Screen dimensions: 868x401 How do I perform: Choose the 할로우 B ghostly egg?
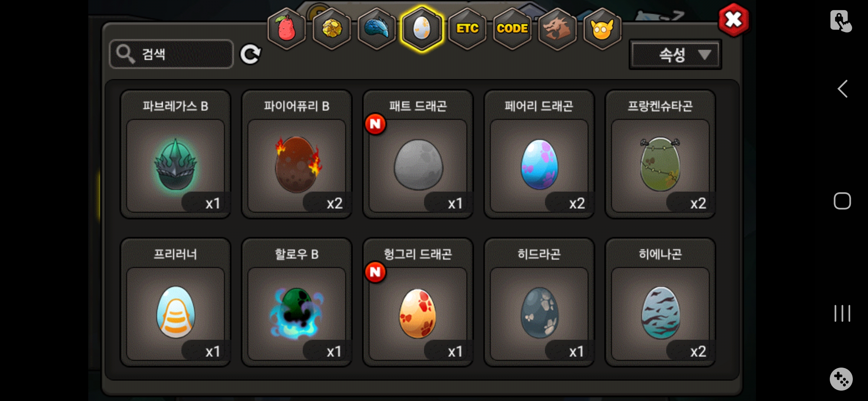pos(297,302)
